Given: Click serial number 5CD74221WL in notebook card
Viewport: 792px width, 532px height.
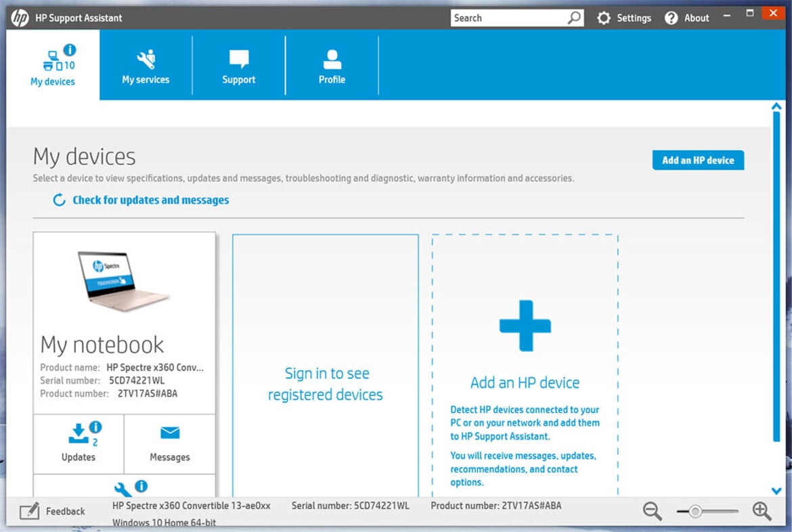Looking at the screenshot, I should (137, 380).
